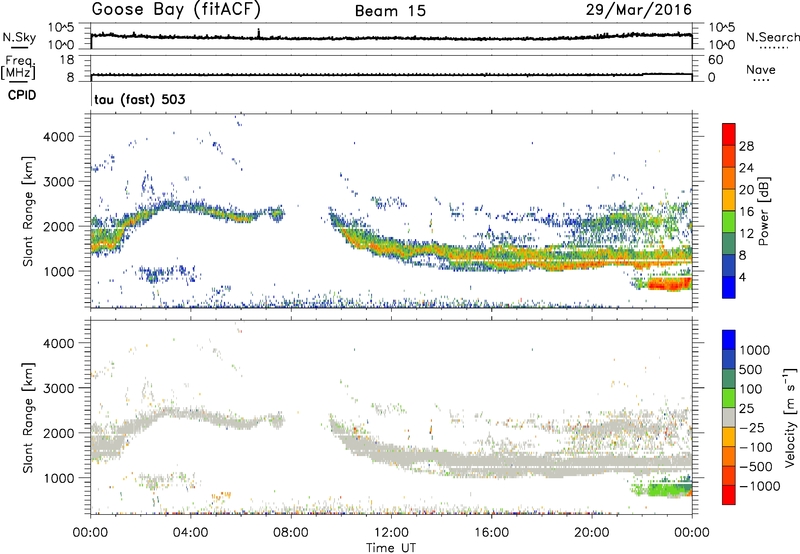Click the Time UT axis label

(x=391, y=548)
